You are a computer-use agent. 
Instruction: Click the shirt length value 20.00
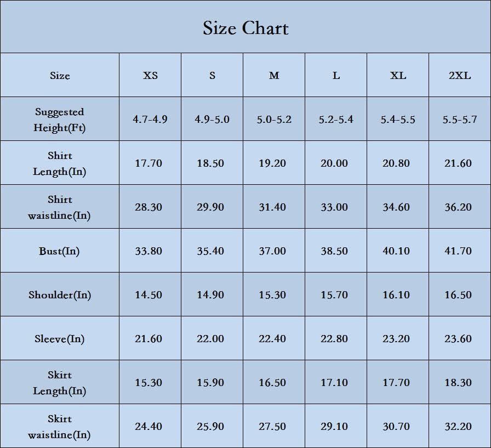pyautogui.click(x=334, y=163)
